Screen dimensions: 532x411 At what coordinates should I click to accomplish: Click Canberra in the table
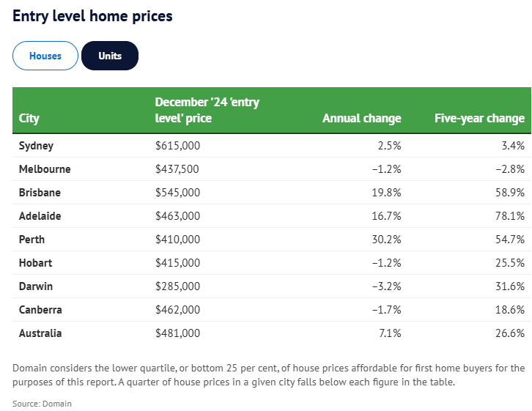click(40, 310)
